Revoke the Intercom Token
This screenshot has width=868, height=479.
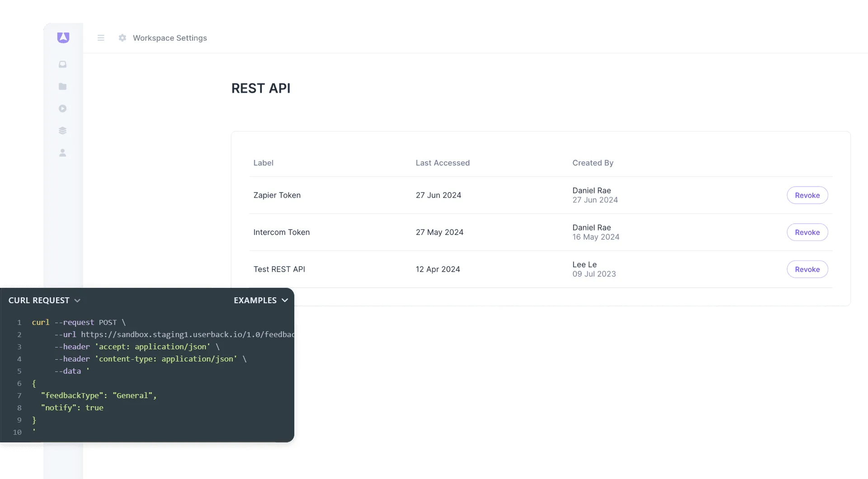(x=807, y=232)
